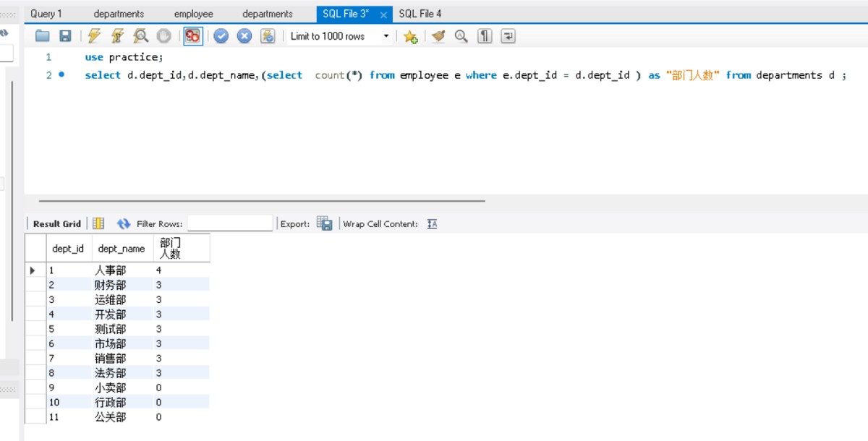Select the 测试部 cell
The image size is (868, 441).
(122, 329)
